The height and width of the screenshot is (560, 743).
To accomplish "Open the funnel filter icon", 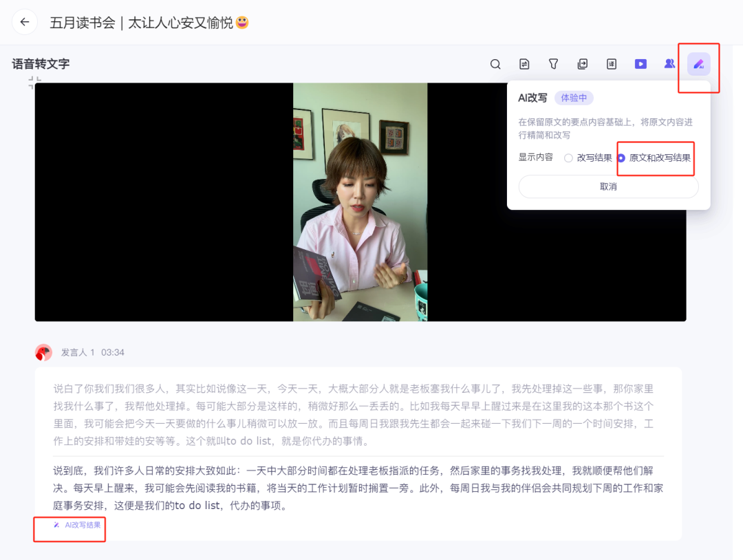I will pyautogui.click(x=553, y=64).
